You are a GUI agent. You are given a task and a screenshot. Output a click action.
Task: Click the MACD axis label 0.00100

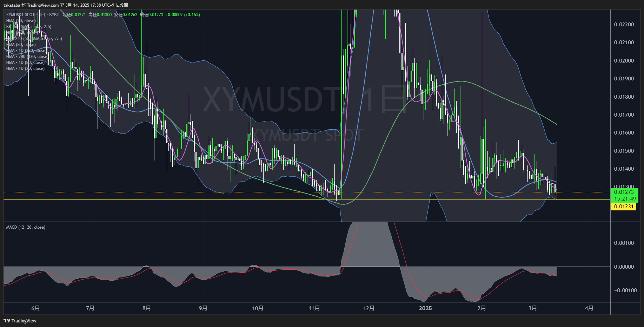[624, 243]
